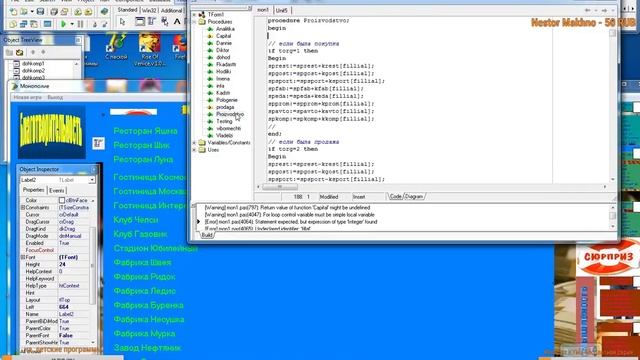This screenshot has width=640, height=360.
Task: Expand the Uses tree node
Action: click(x=194, y=150)
